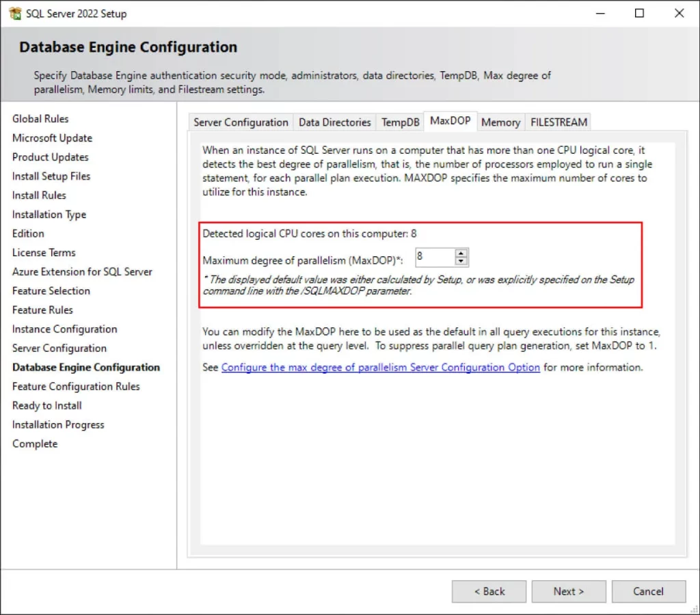This screenshot has width=700, height=615.
Task: Click the Next button
Action: pos(569,591)
